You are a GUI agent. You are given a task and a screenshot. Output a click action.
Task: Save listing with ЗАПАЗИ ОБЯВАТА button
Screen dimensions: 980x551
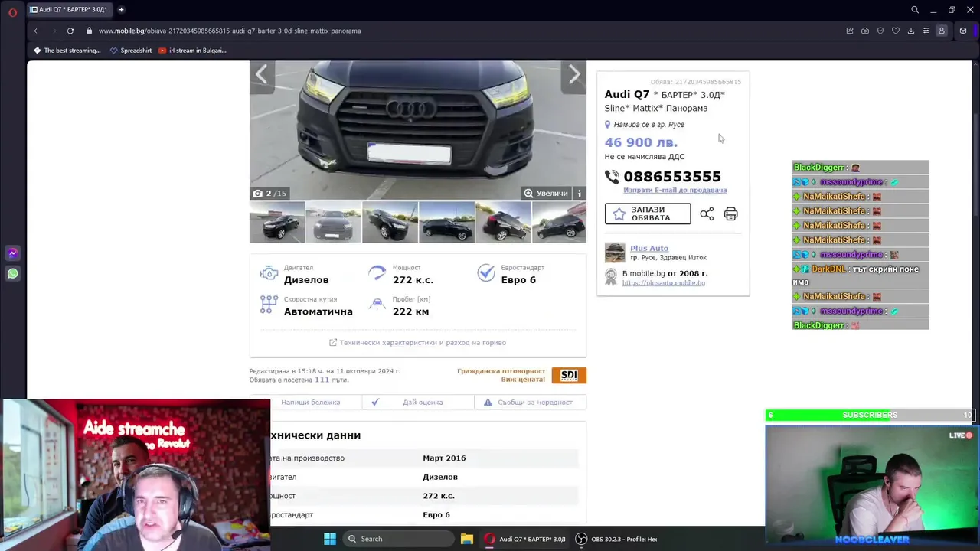click(x=648, y=214)
